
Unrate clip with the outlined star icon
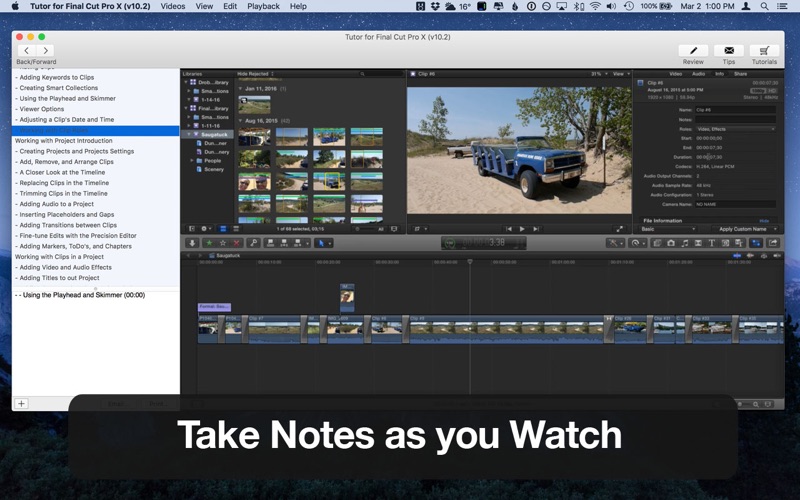click(223, 243)
